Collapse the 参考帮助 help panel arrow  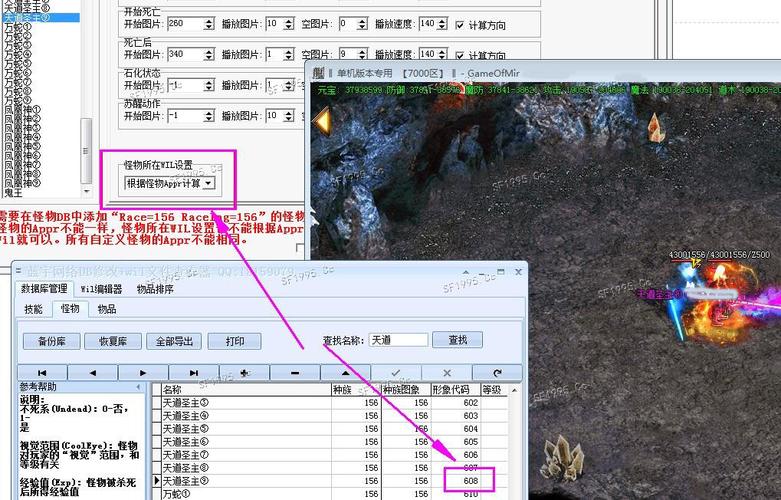pos(138,387)
